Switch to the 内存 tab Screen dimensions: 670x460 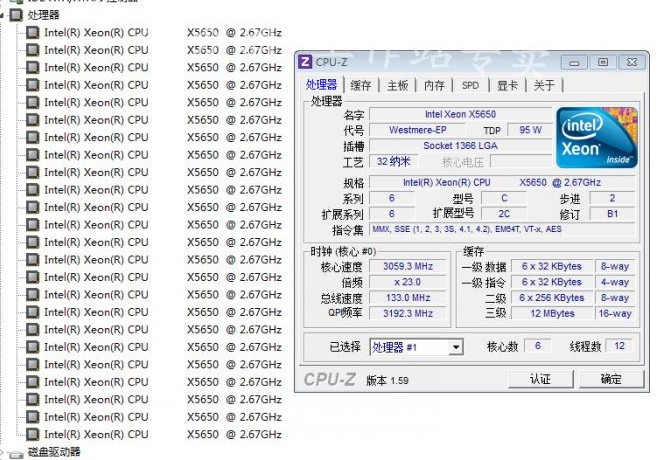point(434,85)
